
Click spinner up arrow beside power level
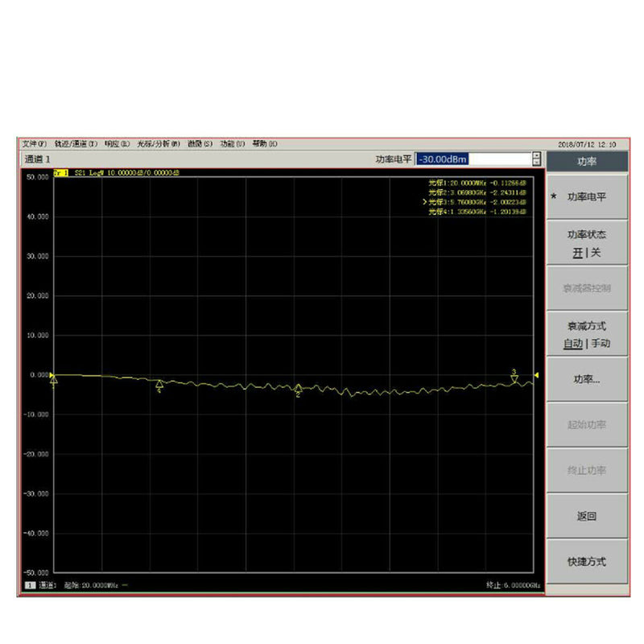[x=536, y=155]
